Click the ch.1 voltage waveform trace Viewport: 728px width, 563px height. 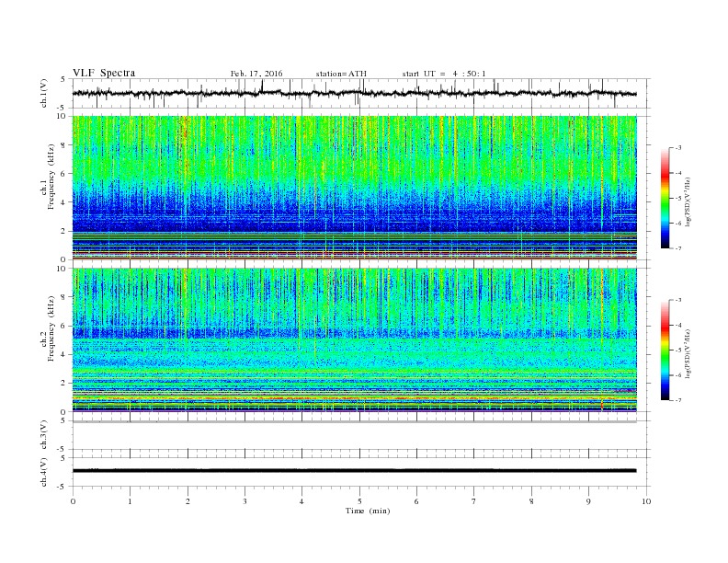pos(354,93)
